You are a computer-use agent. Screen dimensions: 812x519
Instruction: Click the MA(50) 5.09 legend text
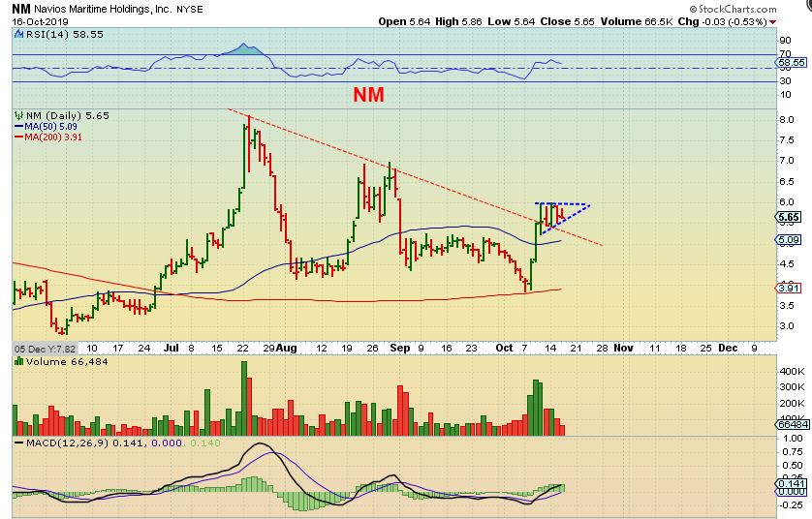pyautogui.click(x=50, y=126)
